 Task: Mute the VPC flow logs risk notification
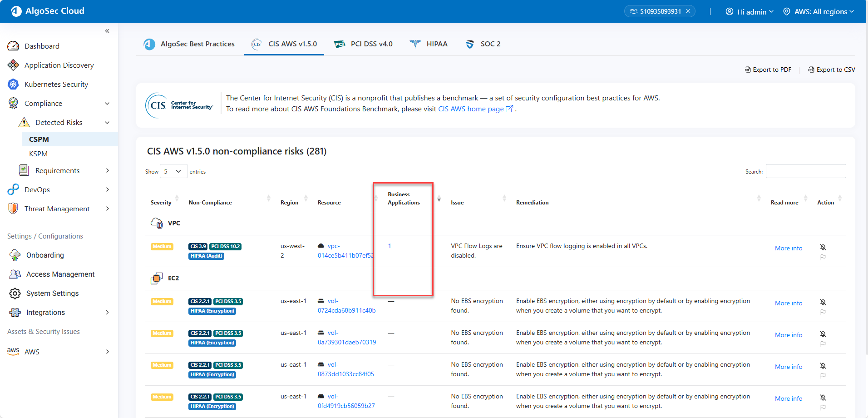823,247
